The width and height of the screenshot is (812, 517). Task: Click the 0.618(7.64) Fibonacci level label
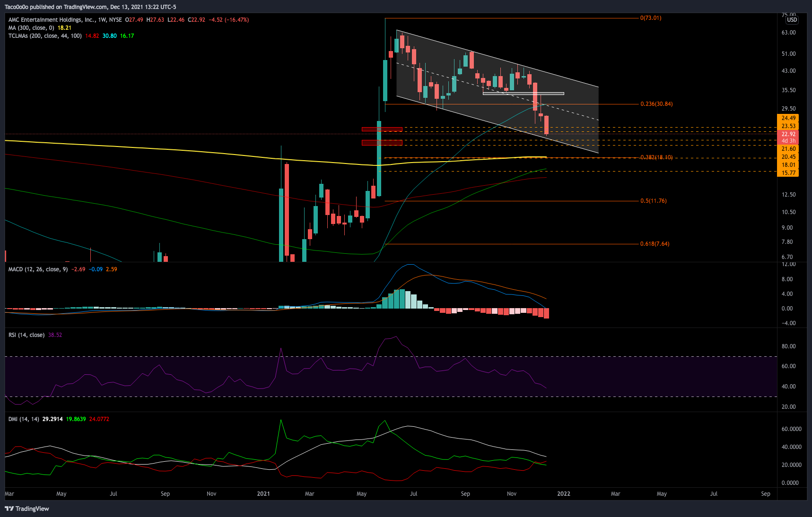(655, 244)
